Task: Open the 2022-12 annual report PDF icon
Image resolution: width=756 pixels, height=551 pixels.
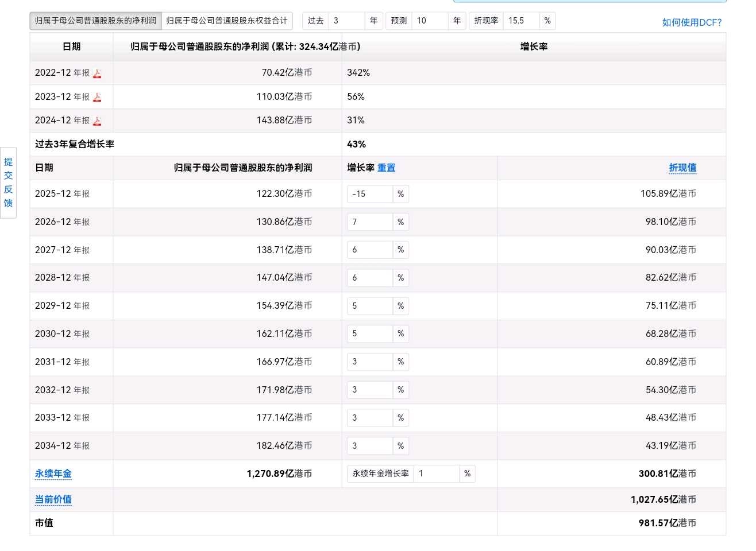Action: click(97, 73)
